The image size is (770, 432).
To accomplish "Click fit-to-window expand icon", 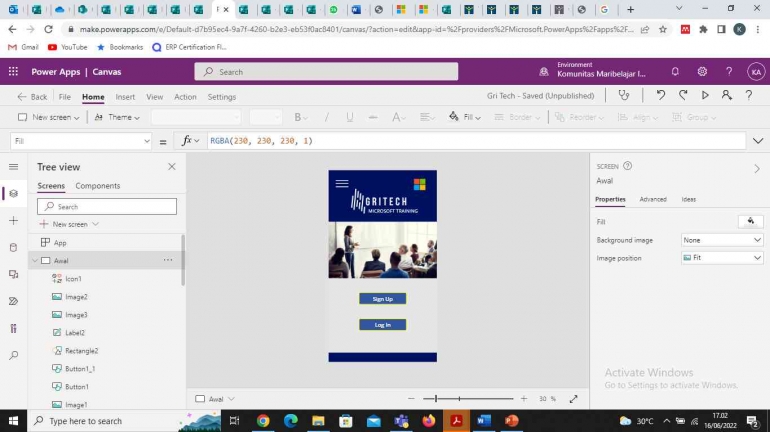I will [x=573, y=398].
